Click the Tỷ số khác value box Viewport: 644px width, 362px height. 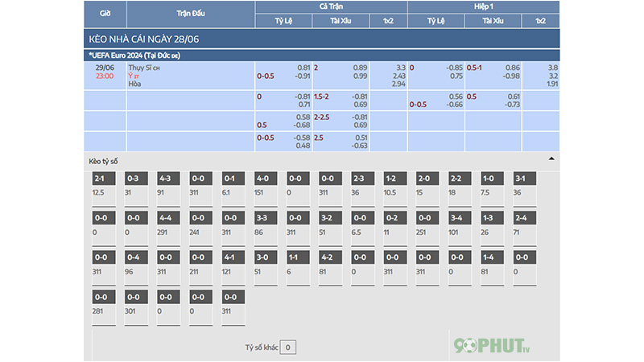pyautogui.click(x=288, y=348)
